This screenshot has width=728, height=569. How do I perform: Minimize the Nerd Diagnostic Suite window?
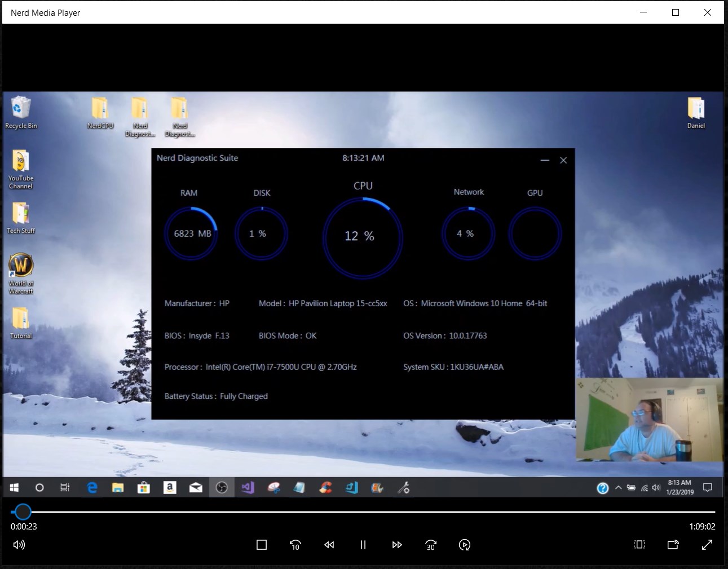(545, 160)
